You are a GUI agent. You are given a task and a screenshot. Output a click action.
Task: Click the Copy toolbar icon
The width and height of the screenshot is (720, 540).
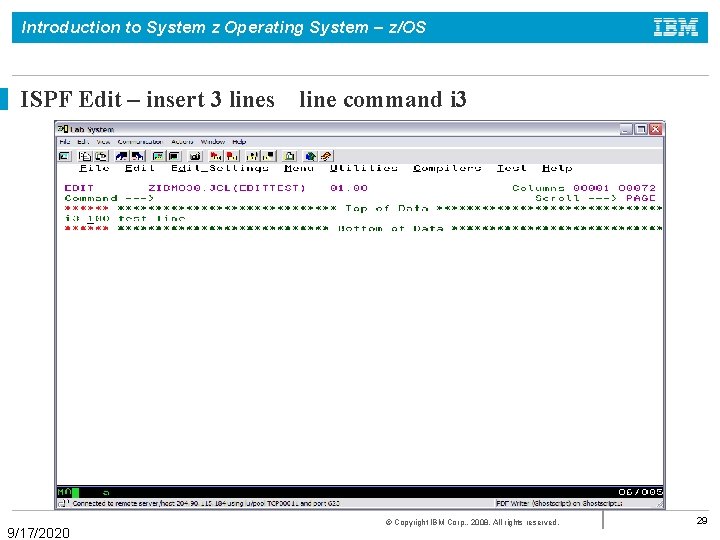[85, 156]
